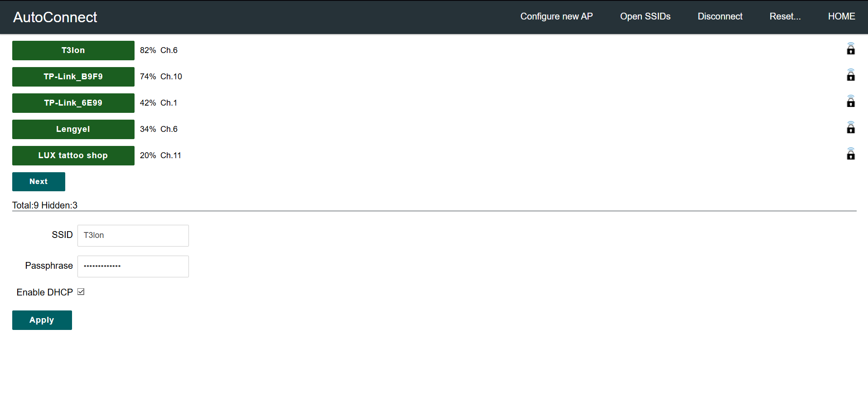Select the TP-Link_6E99 network button

tap(73, 103)
